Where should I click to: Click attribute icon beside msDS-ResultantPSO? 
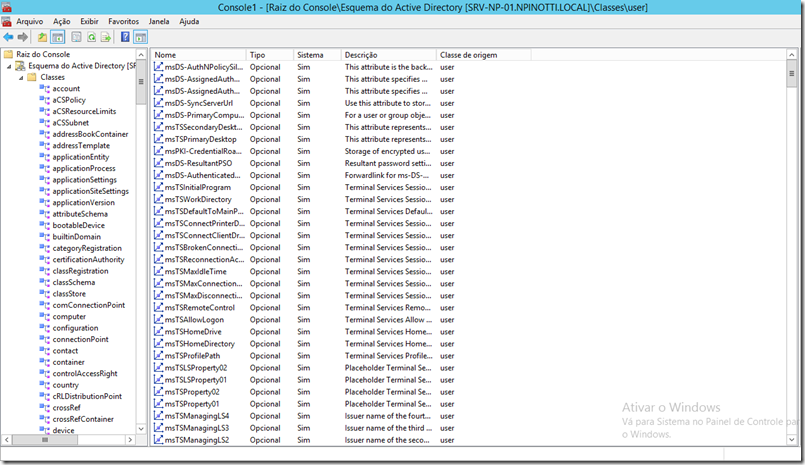click(x=158, y=163)
